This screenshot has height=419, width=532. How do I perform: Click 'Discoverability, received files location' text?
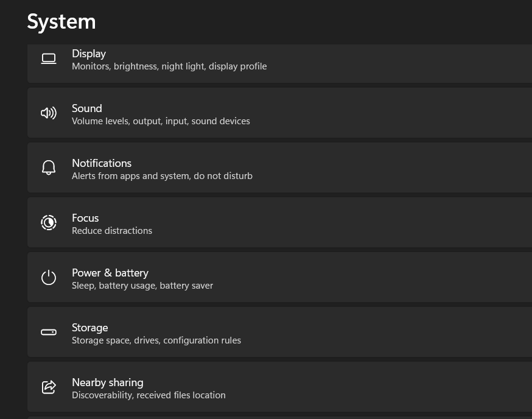point(149,395)
